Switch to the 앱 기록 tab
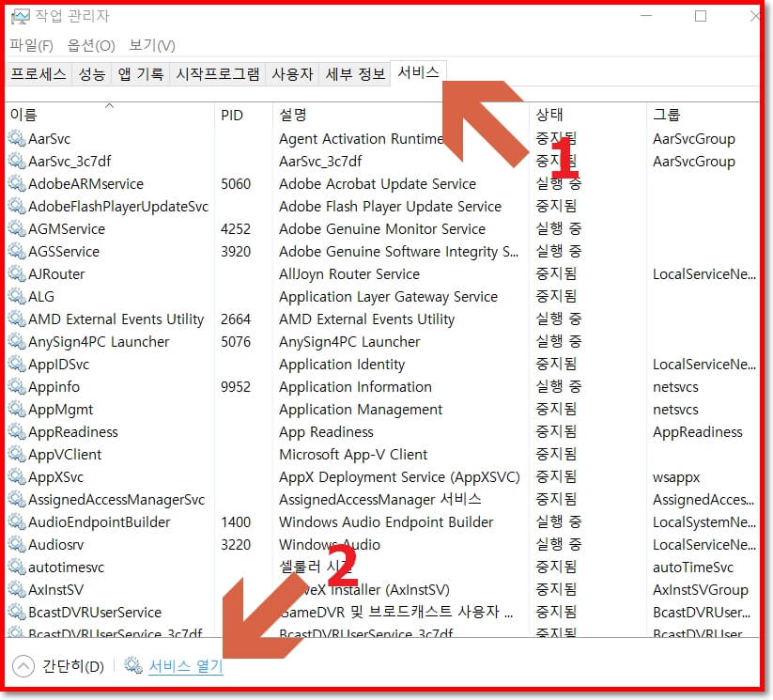This screenshot has width=773, height=700. (x=141, y=74)
